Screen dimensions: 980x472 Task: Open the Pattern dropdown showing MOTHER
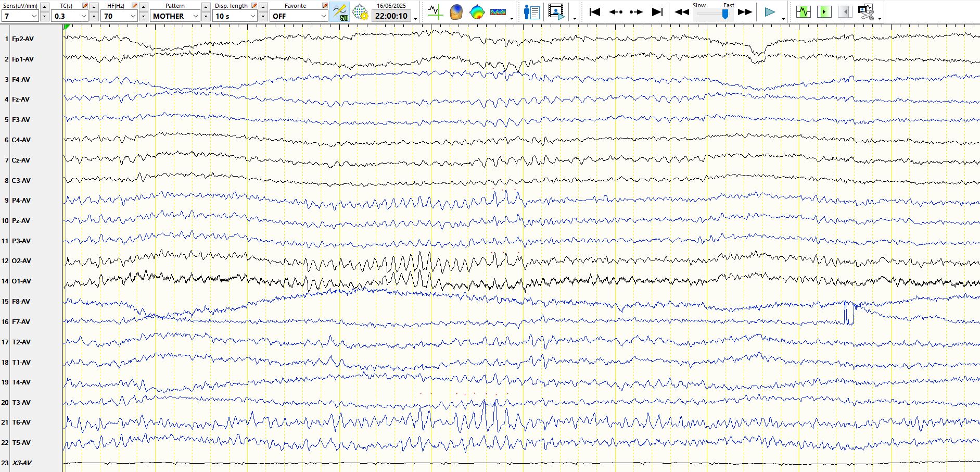(x=195, y=16)
